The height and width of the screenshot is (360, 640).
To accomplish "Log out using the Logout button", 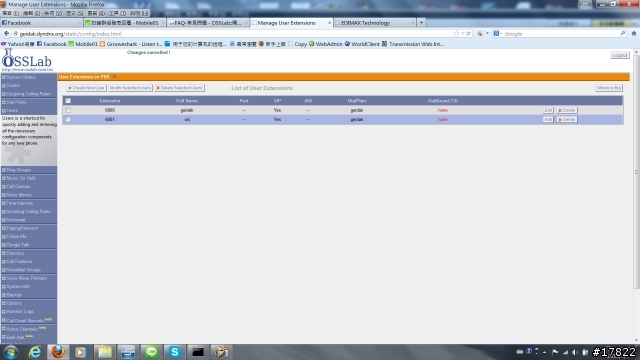I will tap(620, 55).
